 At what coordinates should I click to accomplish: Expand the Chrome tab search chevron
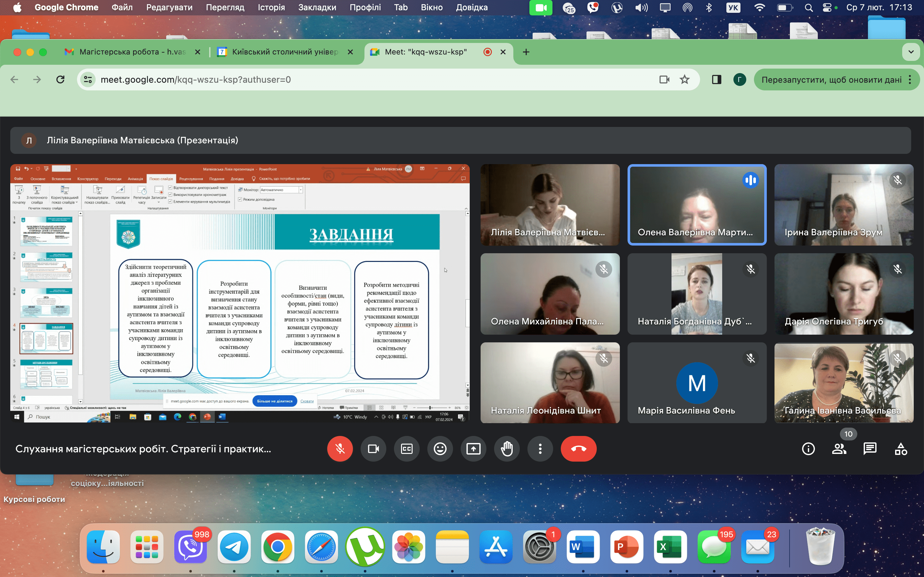click(911, 52)
